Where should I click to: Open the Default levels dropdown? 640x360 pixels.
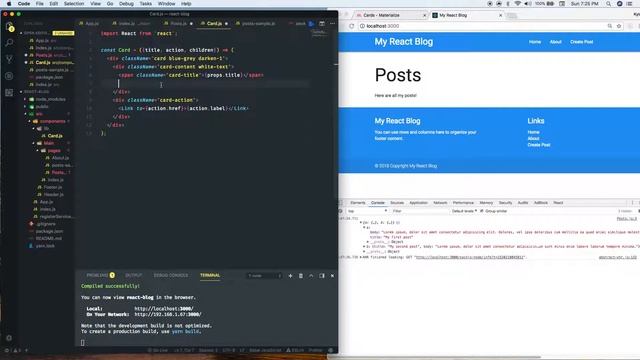pos(464,211)
